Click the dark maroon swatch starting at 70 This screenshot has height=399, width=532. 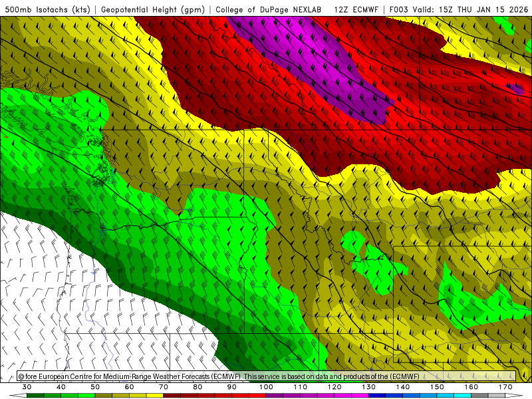click(172, 396)
